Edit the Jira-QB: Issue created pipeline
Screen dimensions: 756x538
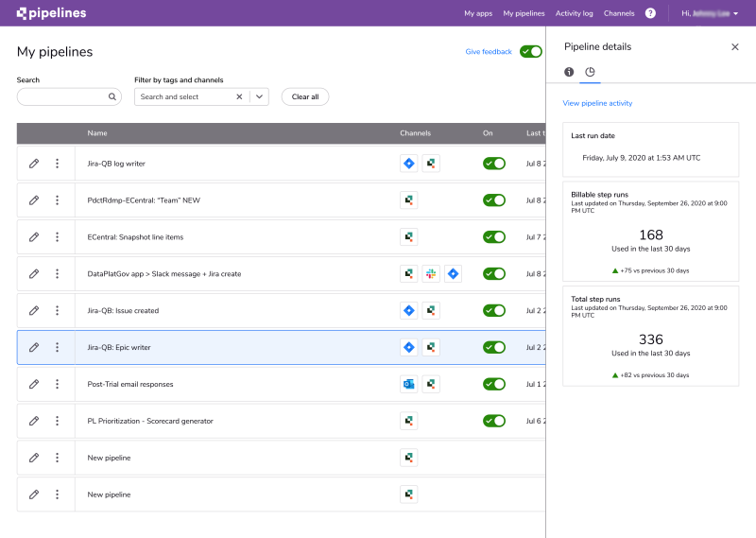click(x=34, y=310)
